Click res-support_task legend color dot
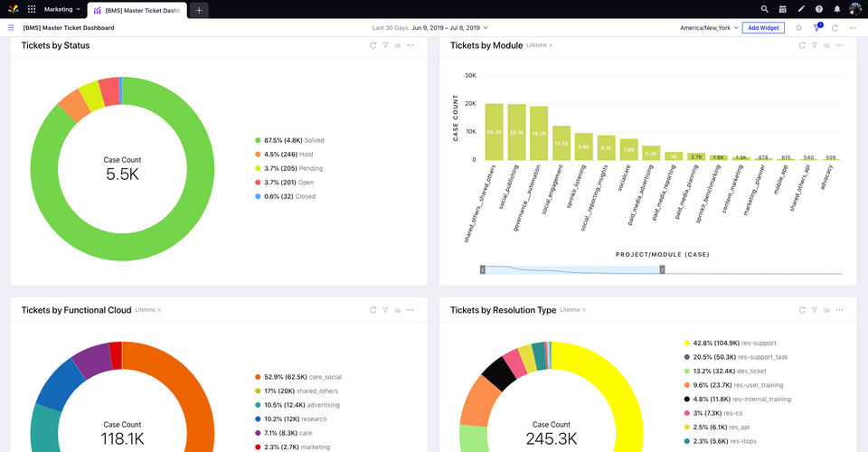This screenshot has height=452, width=868. tap(687, 357)
